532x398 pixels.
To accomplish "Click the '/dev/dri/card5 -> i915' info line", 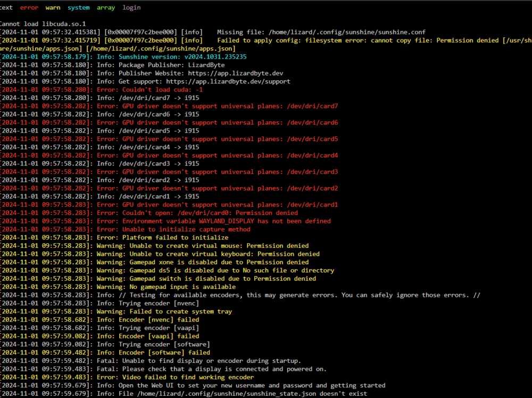I will click(x=99, y=131).
